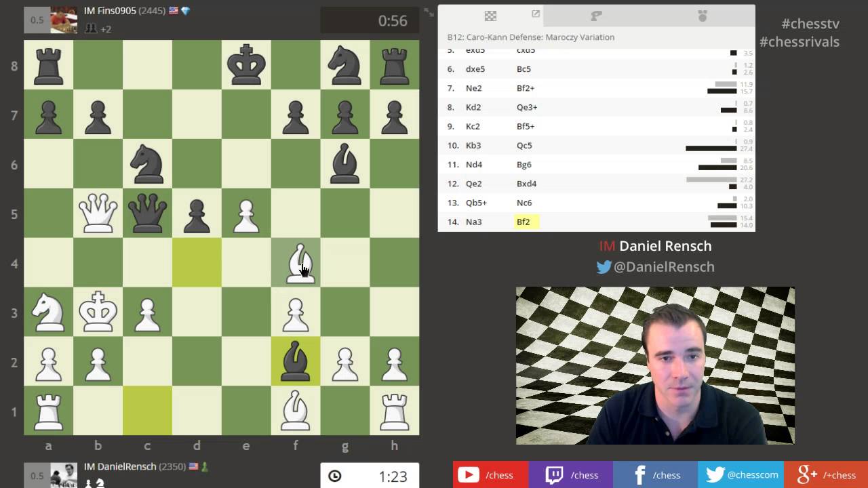Click the diamond membership icon near IM Fins0905
Viewport: 868px width, 488px height.
coord(184,11)
